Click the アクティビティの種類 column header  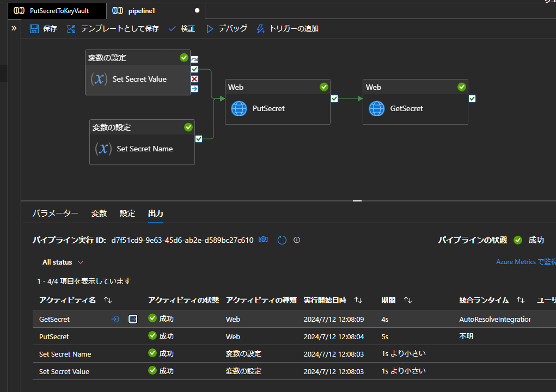261,300
